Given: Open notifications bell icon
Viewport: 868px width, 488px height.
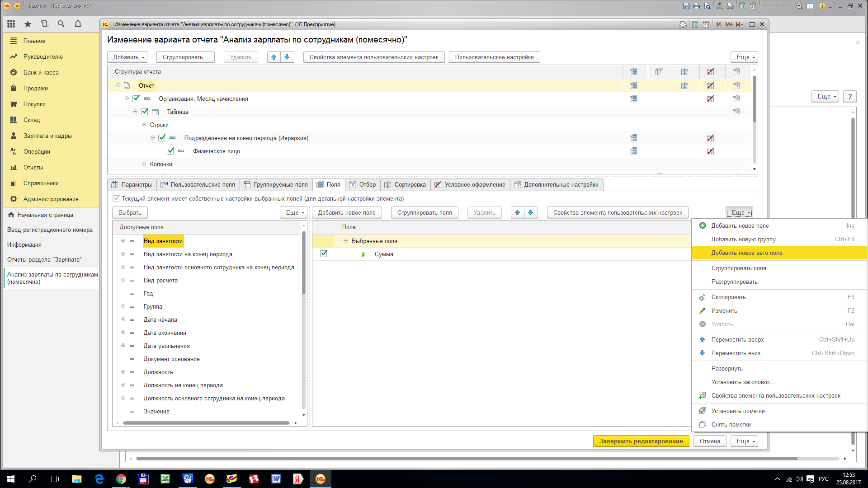Looking at the screenshot, I should (78, 24).
